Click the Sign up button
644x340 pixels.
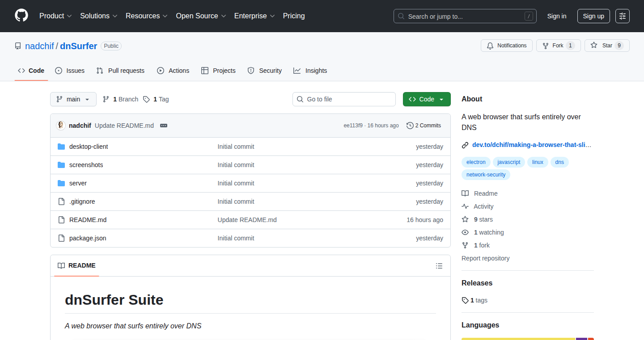pyautogui.click(x=593, y=16)
